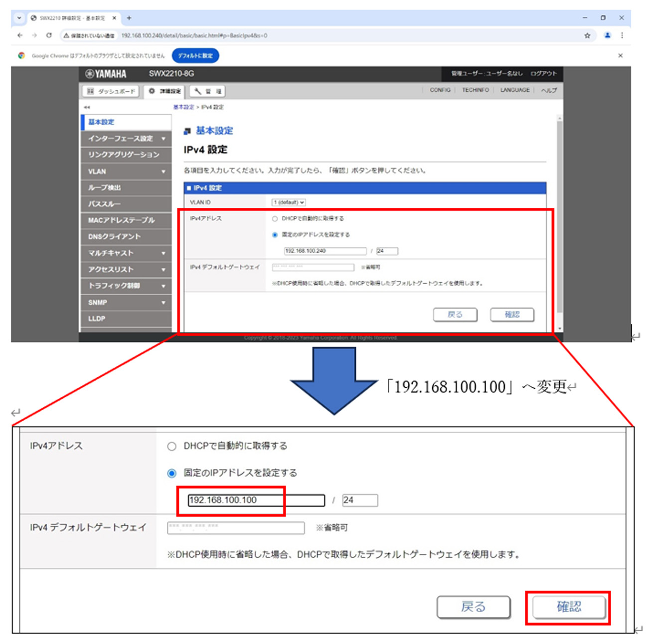648x644 pixels.
Task: Open a new tab with the plus icon
Action: [129, 18]
